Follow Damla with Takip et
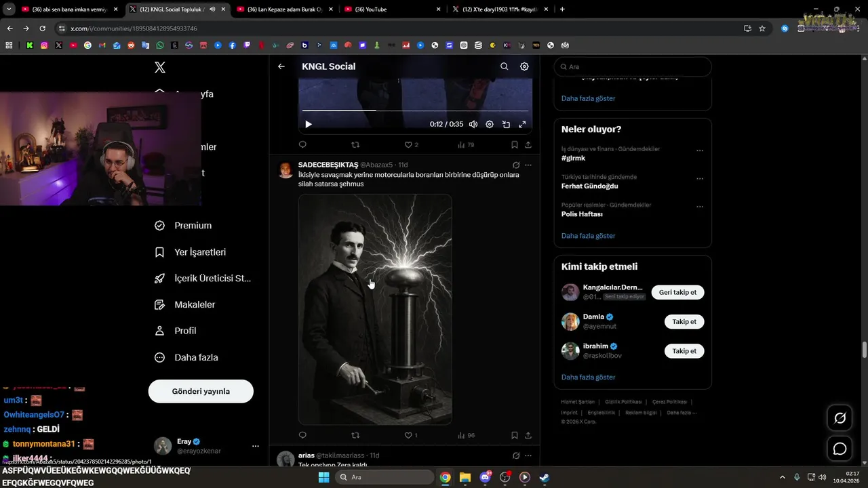This screenshot has width=868, height=488. coord(684,322)
